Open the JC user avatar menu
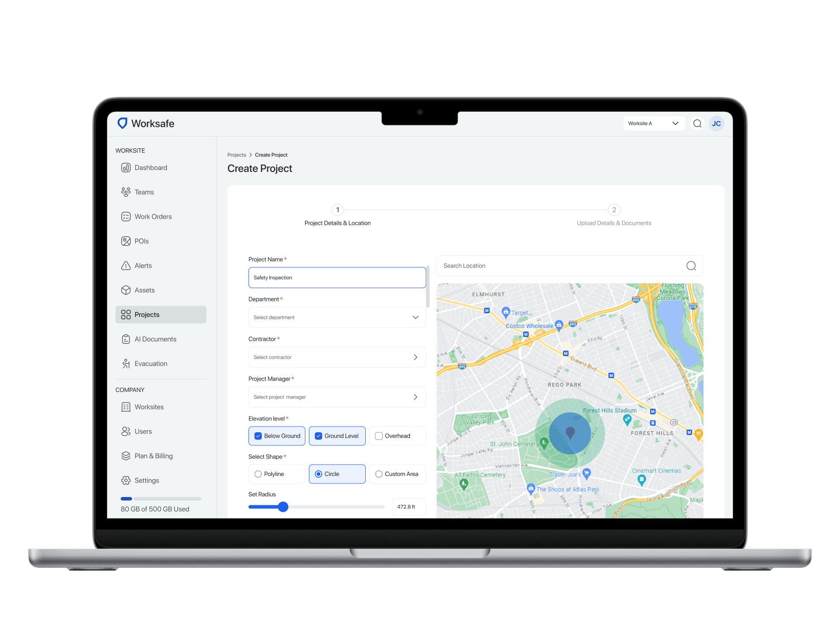The image size is (840, 630). (x=716, y=123)
